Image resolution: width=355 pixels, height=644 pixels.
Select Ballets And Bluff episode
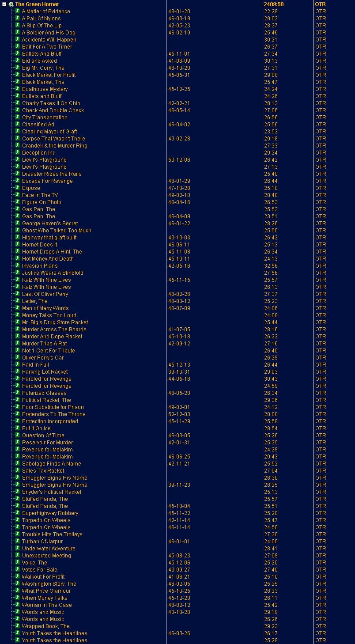pyautogui.click(x=42, y=54)
